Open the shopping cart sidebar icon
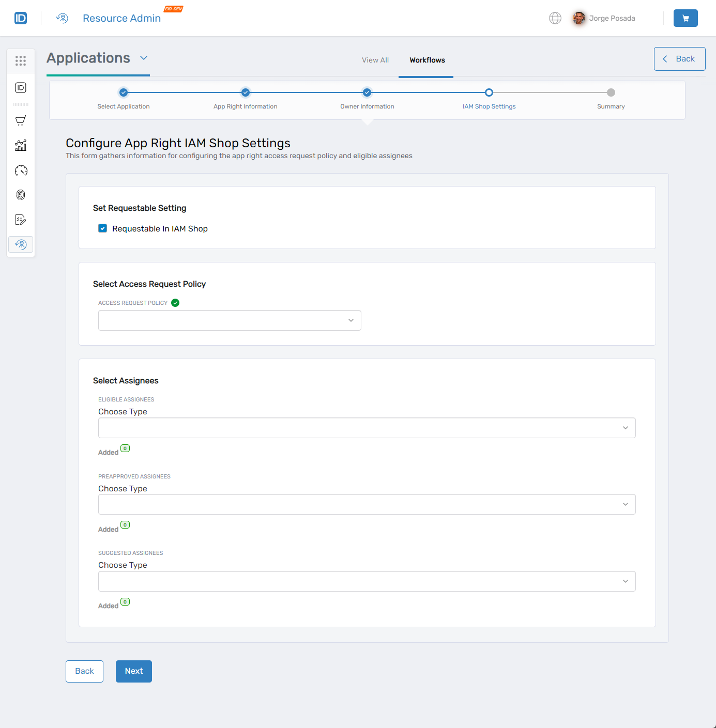 pos(21,121)
